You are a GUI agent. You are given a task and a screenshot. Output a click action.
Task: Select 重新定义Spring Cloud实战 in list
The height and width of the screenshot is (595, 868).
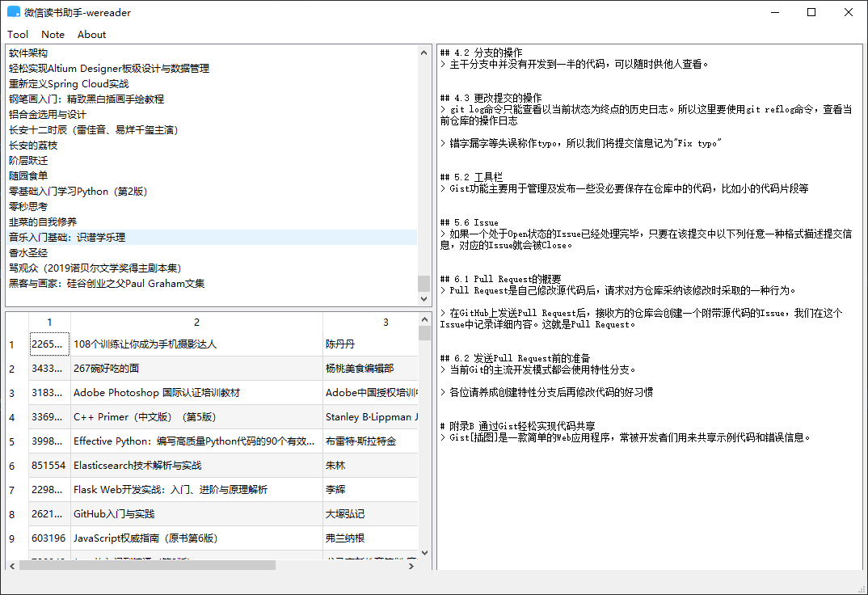click(212, 84)
